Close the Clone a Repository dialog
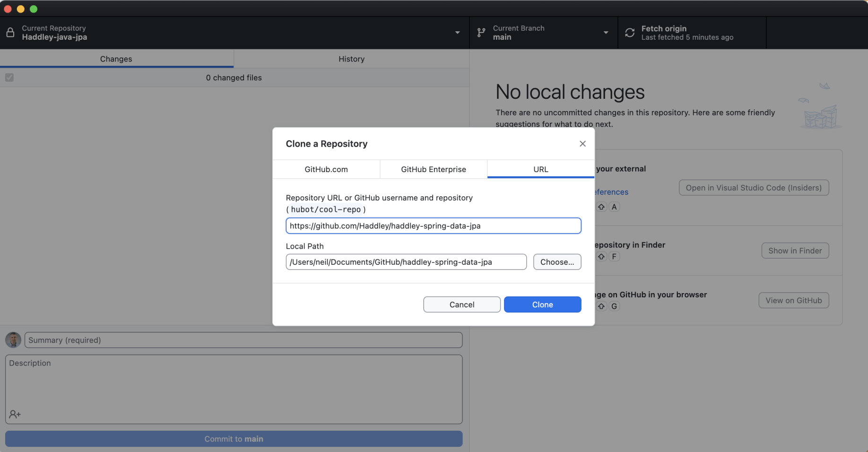This screenshot has width=868, height=452. tap(582, 144)
